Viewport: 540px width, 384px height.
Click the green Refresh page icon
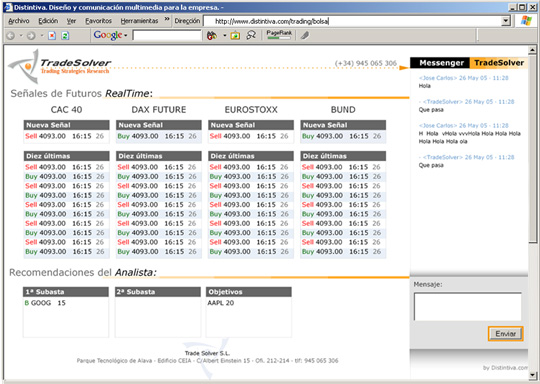pyautogui.click(x=65, y=35)
